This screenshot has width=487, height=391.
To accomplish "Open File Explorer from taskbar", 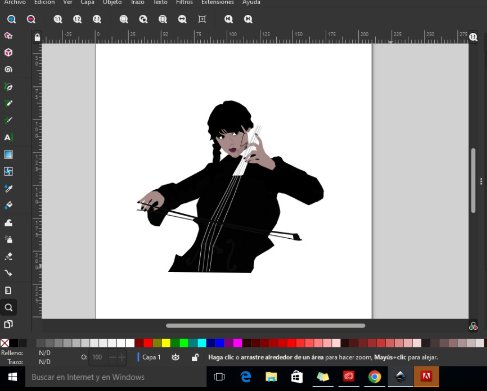I will [x=271, y=377].
